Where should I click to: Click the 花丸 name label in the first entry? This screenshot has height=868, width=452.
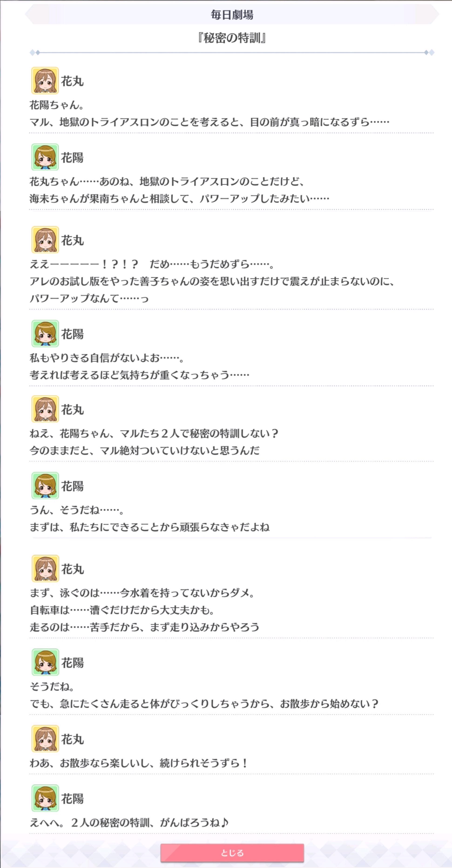pos(72,81)
